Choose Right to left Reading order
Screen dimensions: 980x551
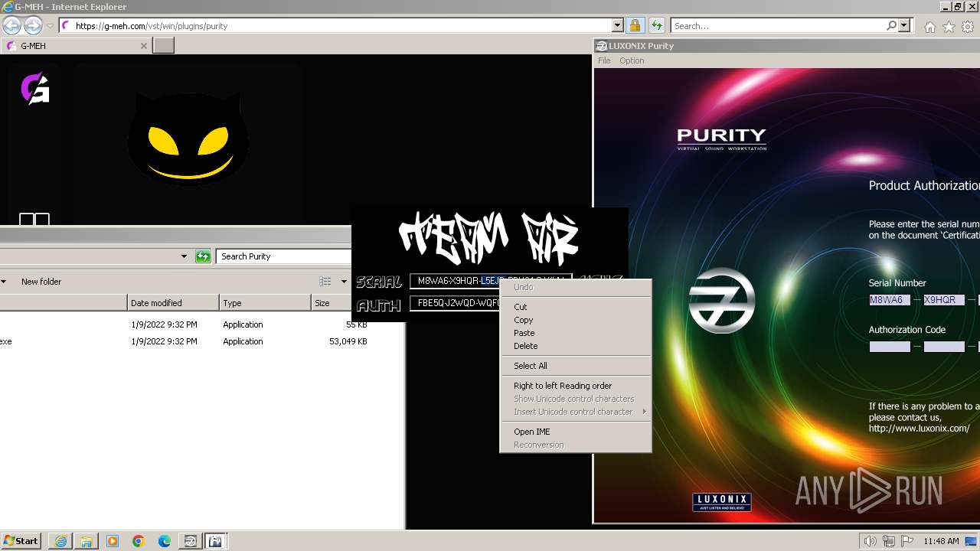[574, 386]
